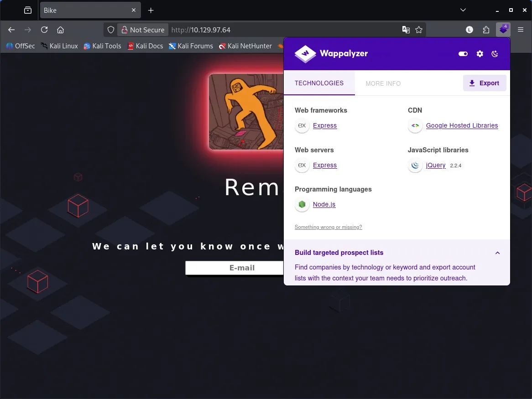Toggle Wappalyzer dark mode moon icon

[x=495, y=53]
